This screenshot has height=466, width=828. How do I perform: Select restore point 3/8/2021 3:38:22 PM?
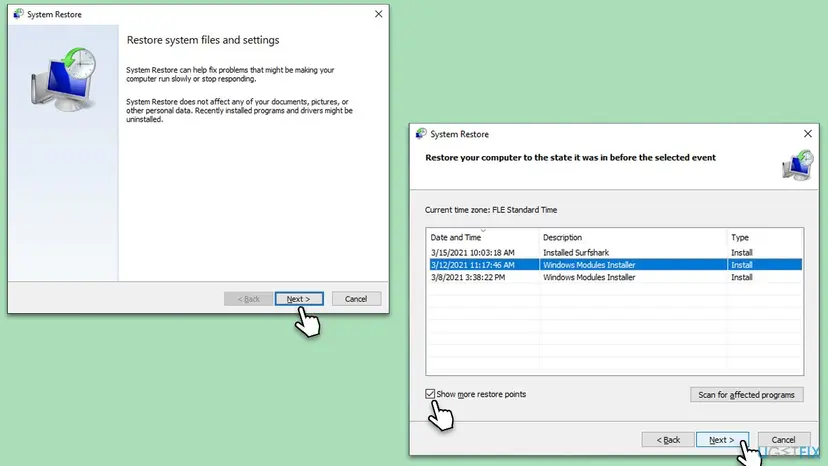(615, 277)
